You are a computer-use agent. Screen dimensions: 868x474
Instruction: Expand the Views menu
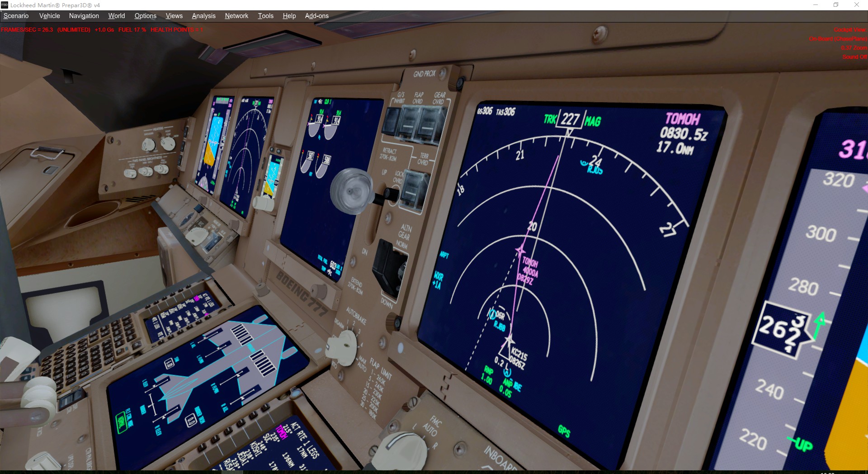click(174, 16)
